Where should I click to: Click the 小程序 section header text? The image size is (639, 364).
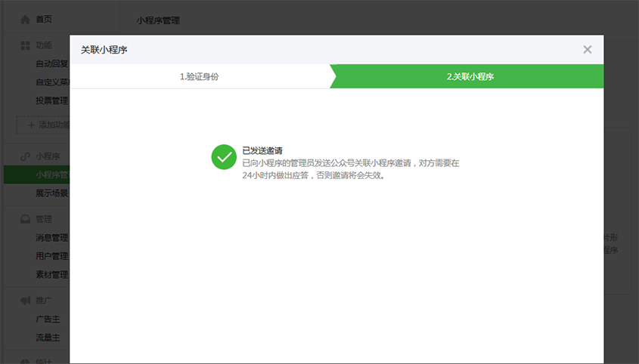[x=48, y=156]
